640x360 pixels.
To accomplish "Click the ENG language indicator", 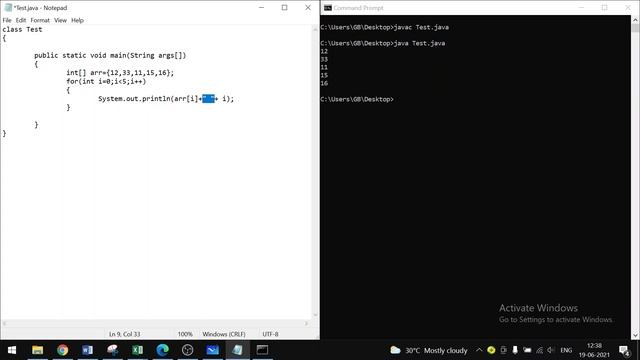I will click(x=566, y=350).
